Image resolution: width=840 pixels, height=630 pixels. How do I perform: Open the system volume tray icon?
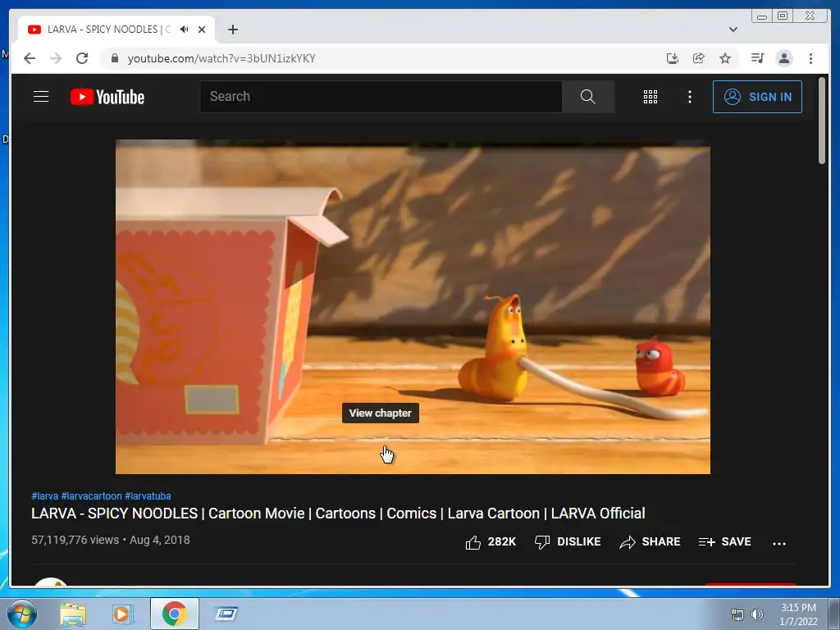click(x=757, y=614)
